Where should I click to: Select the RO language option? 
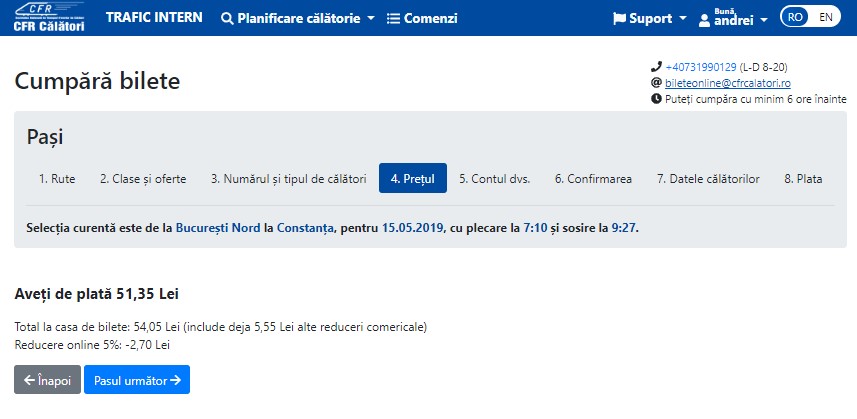coord(795,17)
